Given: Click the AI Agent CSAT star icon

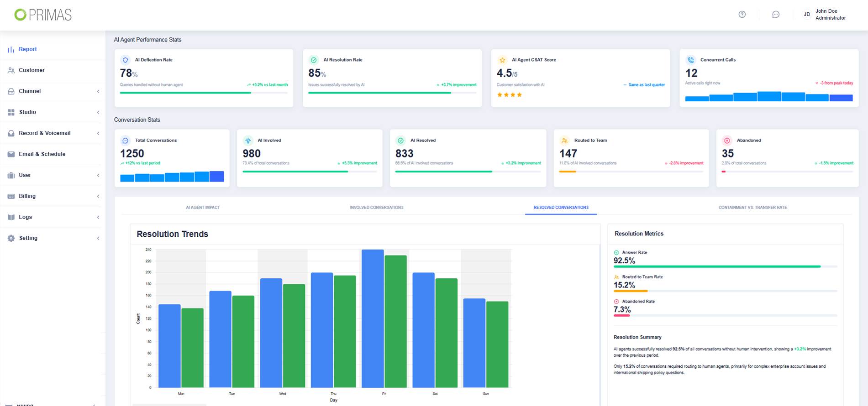Looking at the screenshot, I should pos(502,60).
